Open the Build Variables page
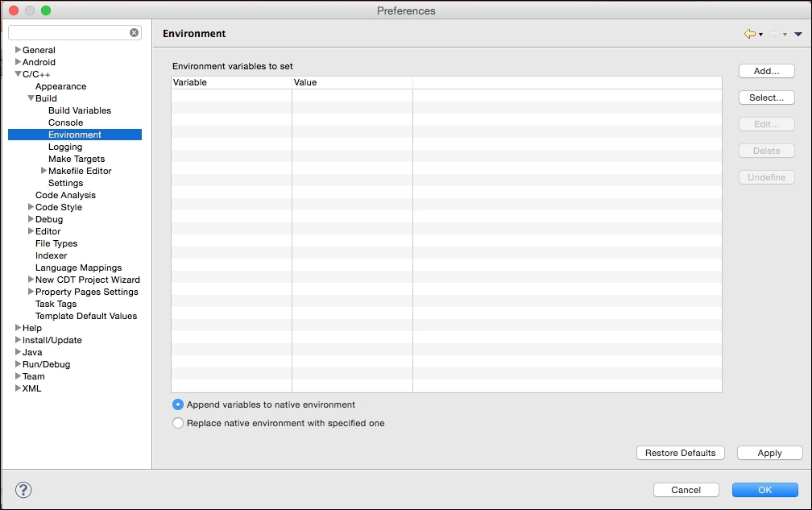Image resolution: width=812 pixels, height=510 pixels. pyautogui.click(x=79, y=110)
